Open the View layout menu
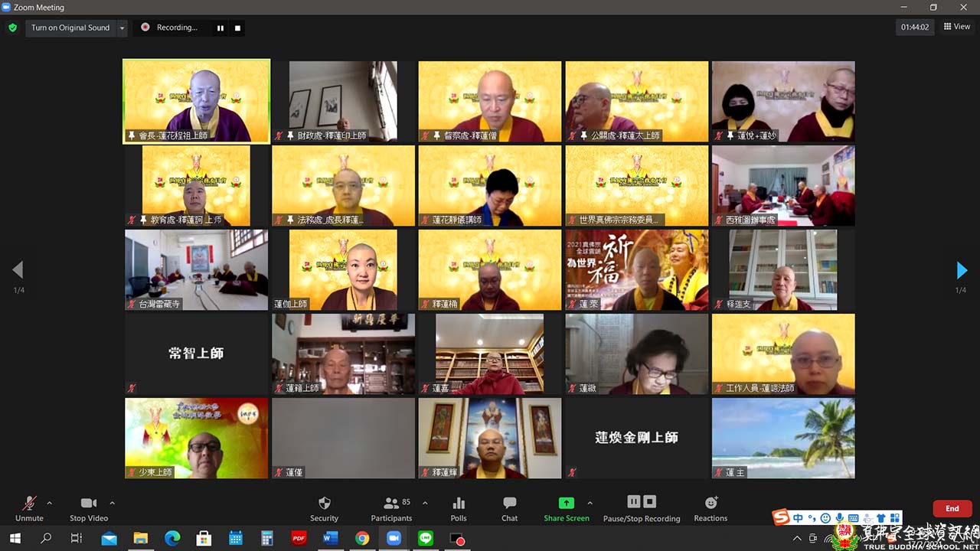The width and height of the screenshot is (980, 551). point(957,27)
